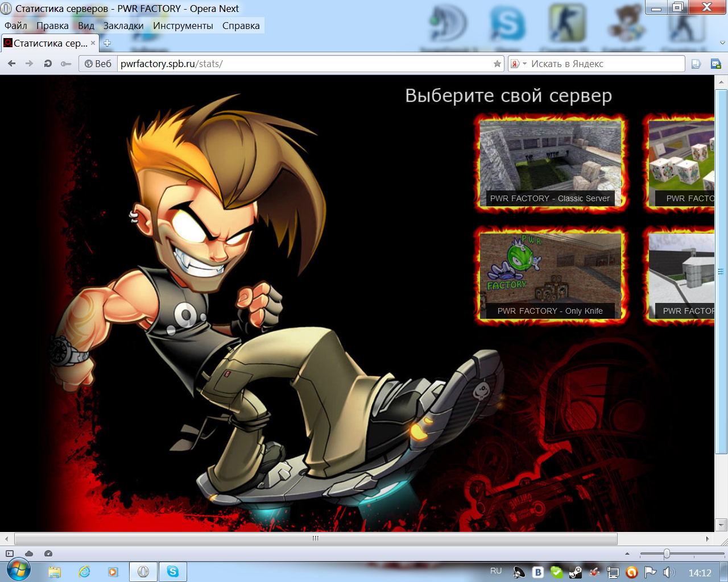Viewport: 728px width, 582px height.
Task: Click the back navigation arrow
Action: (x=11, y=64)
